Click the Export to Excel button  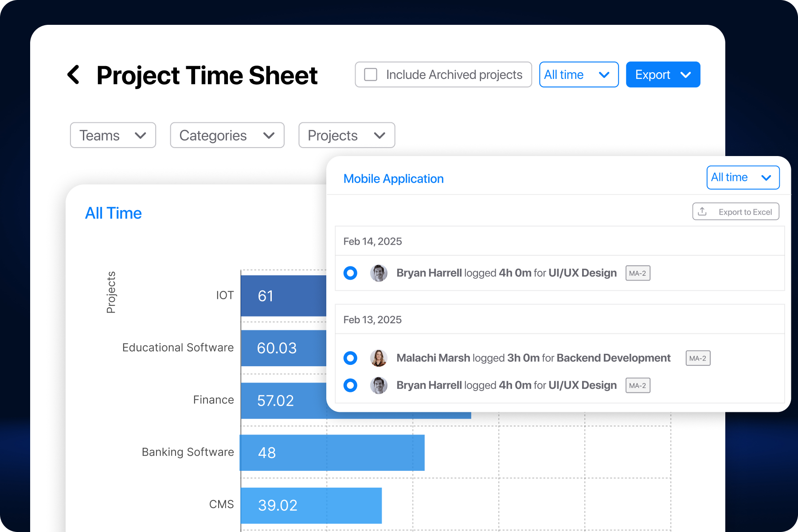click(735, 211)
